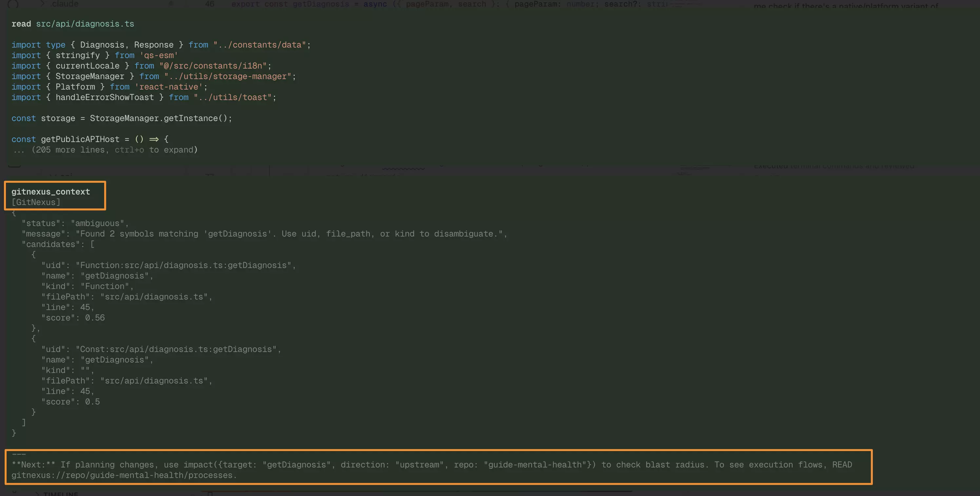Click the "status": "ambiguous" line
Viewport: 980px width, 496px height.
pos(75,223)
